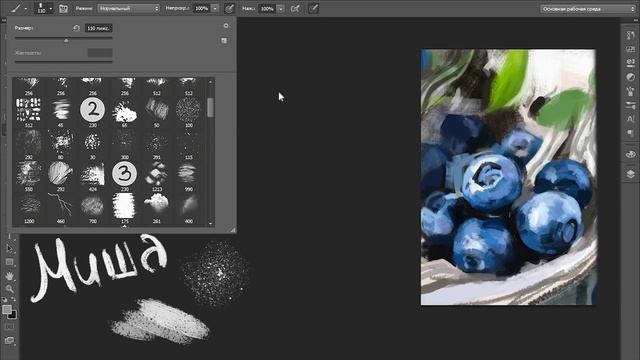Reset brush size with the circular arrow icon

(x=76, y=28)
